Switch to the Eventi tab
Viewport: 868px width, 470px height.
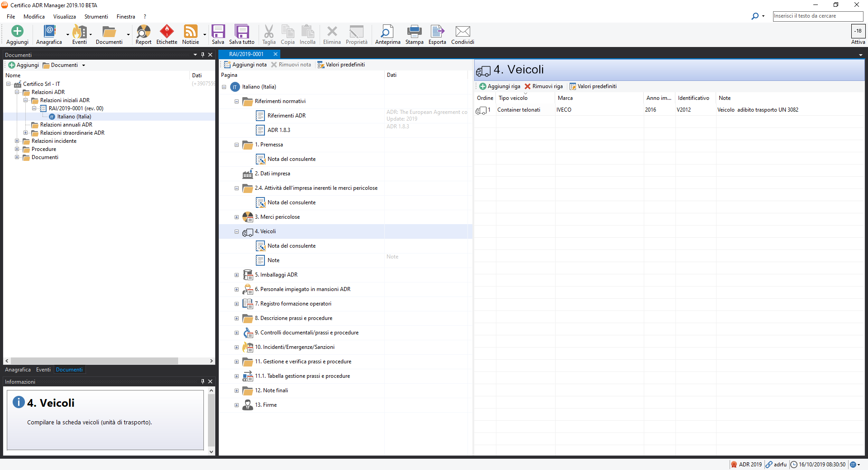(43, 370)
